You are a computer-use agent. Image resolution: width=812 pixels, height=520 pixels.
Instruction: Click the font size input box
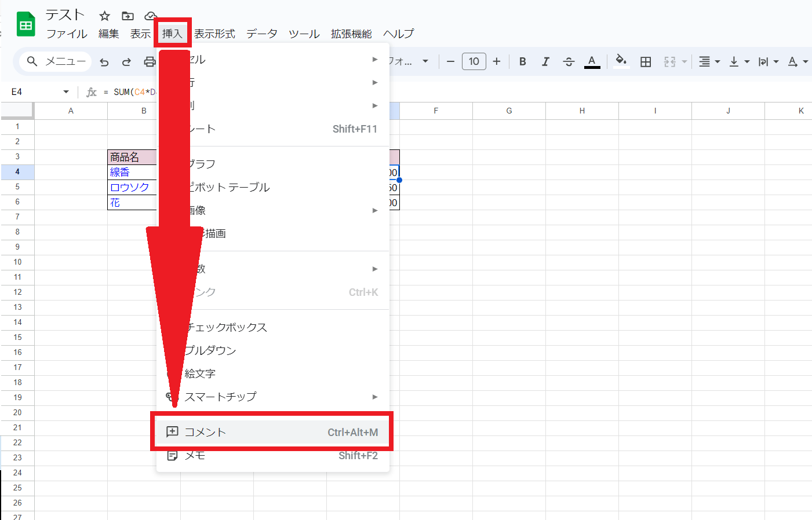click(x=474, y=61)
